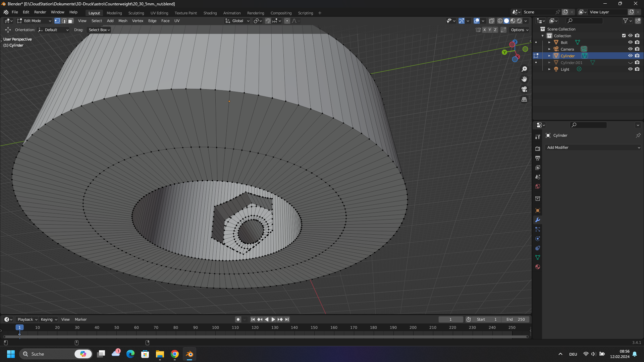644x362 pixels.
Task: Open the Edit Mode dropdown
Action: click(34, 21)
